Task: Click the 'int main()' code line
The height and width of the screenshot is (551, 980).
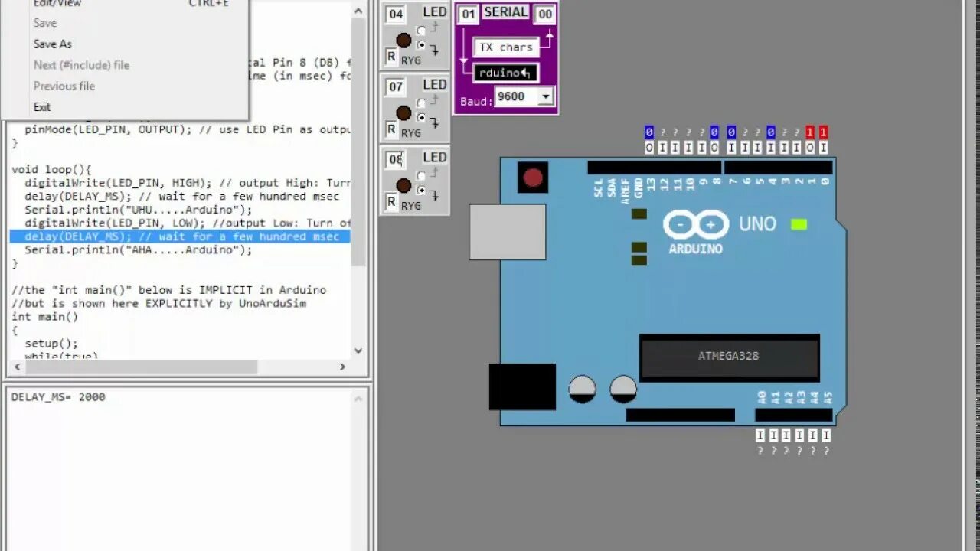Action: point(44,317)
